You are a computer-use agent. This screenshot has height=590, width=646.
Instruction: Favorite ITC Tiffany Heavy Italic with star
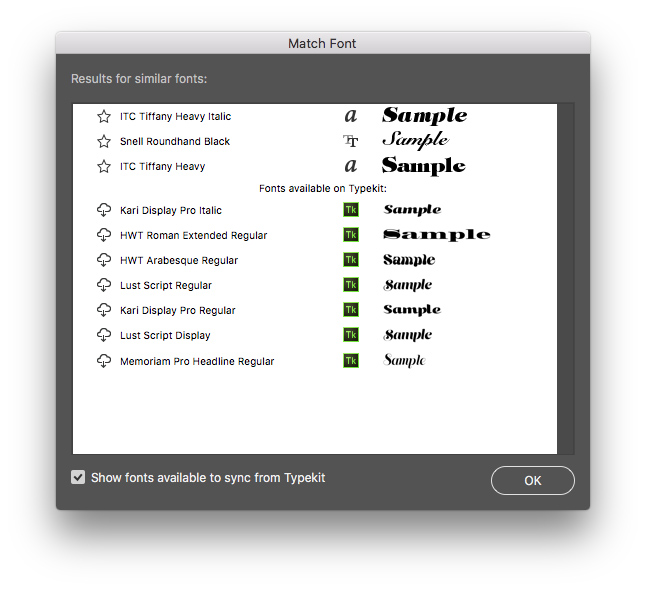tap(104, 117)
